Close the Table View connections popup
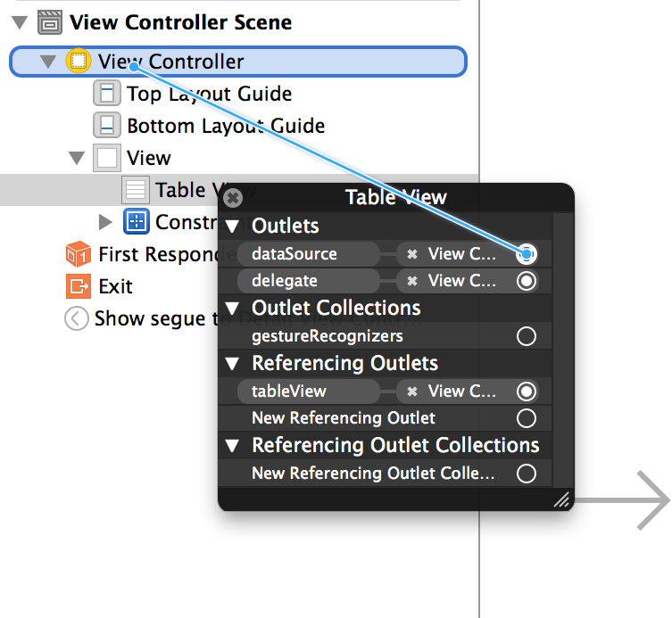 233,197
